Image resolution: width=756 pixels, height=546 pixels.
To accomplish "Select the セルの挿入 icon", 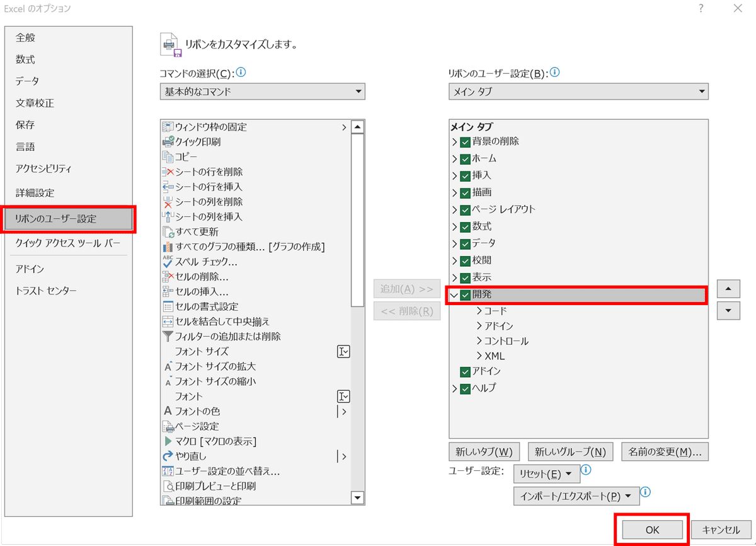I will tap(168, 291).
